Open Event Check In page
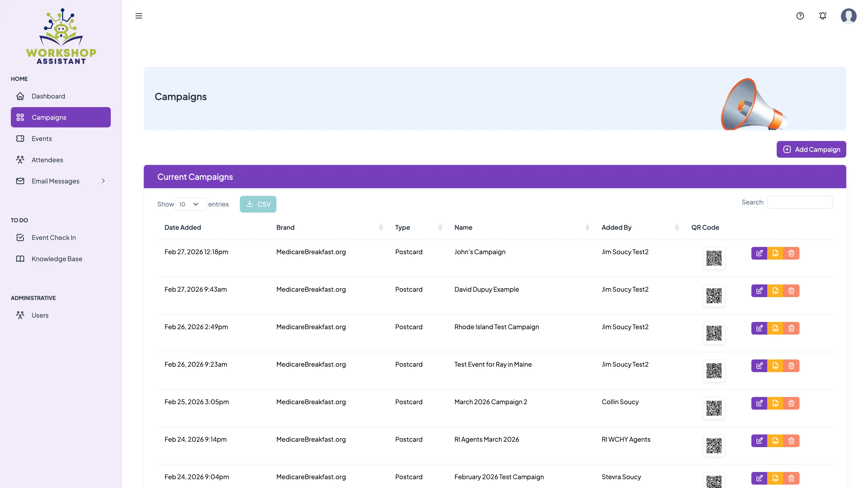The image size is (868, 488). (54, 238)
